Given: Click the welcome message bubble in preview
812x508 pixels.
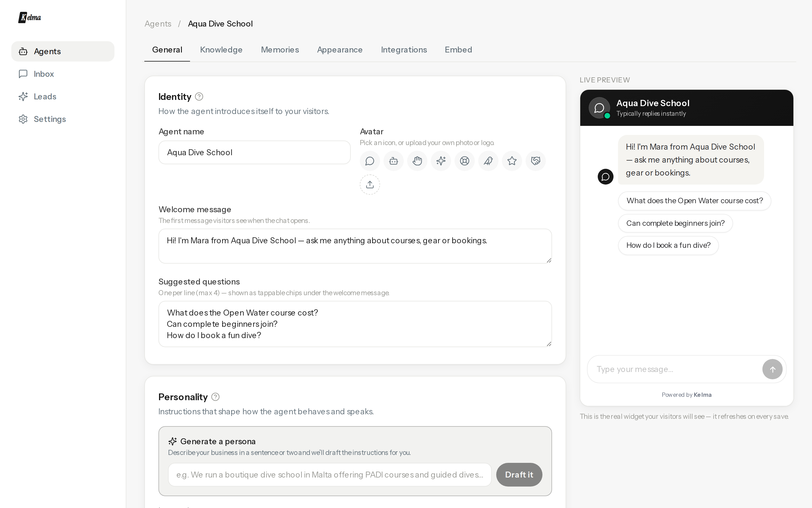Looking at the screenshot, I should tap(691, 160).
